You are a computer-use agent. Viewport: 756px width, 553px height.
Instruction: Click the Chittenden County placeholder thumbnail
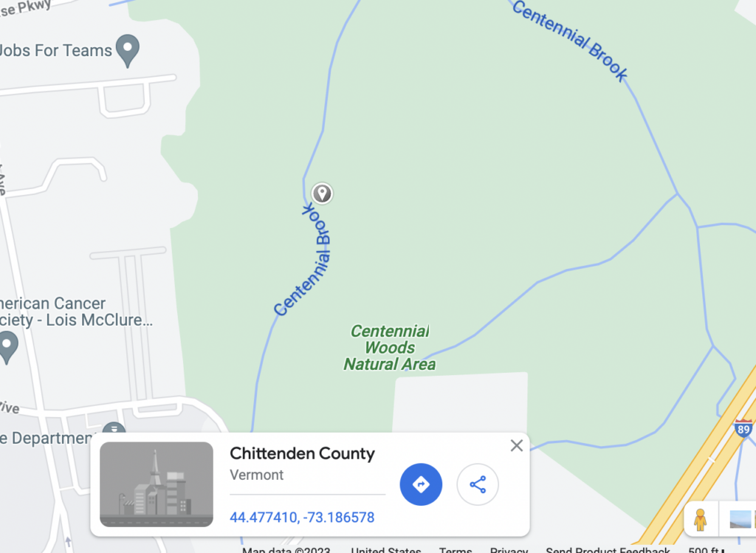(157, 484)
